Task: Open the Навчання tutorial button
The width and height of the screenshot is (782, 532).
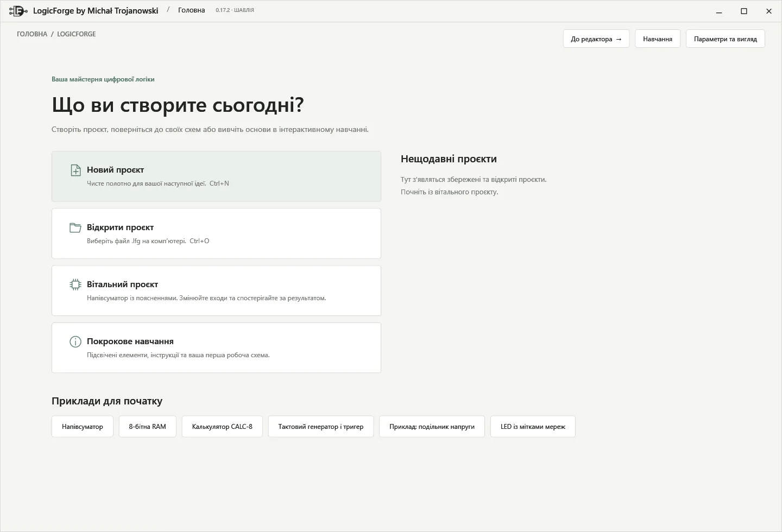Action: [658, 39]
